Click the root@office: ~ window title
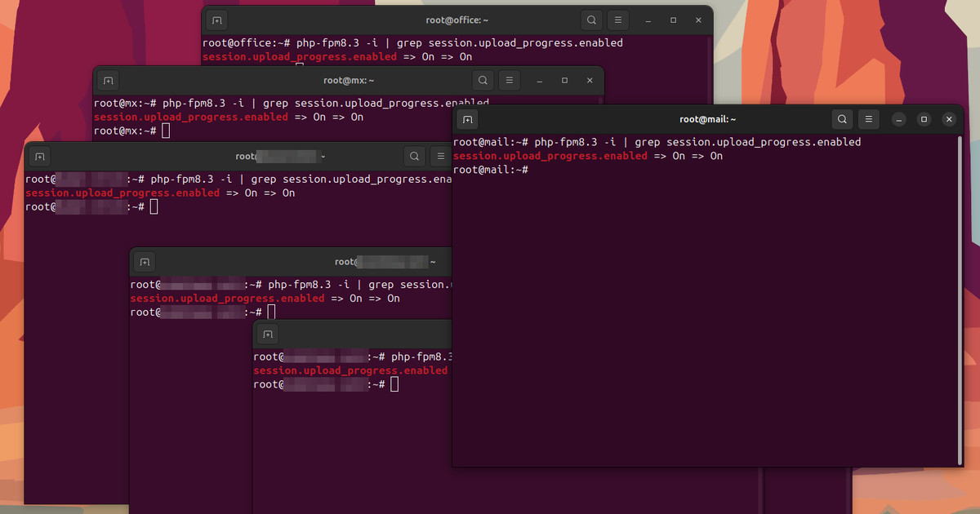The width and height of the screenshot is (980, 514). click(x=457, y=20)
